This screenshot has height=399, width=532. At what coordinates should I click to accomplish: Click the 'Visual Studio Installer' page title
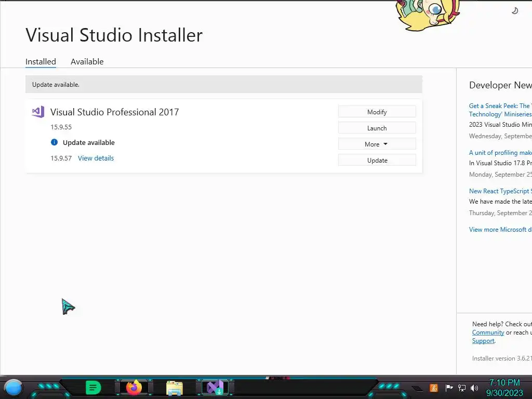coord(114,35)
